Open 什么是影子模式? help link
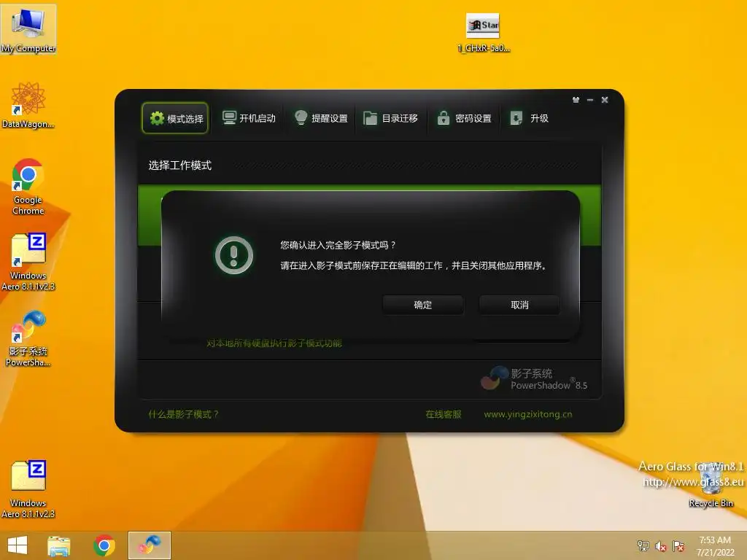Viewport: 747px width, 560px height. [x=183, y=414]
